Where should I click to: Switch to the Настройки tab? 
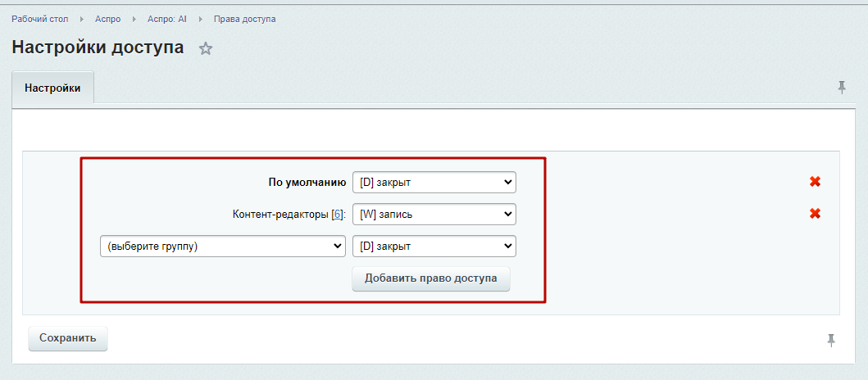tap(52, 88)
